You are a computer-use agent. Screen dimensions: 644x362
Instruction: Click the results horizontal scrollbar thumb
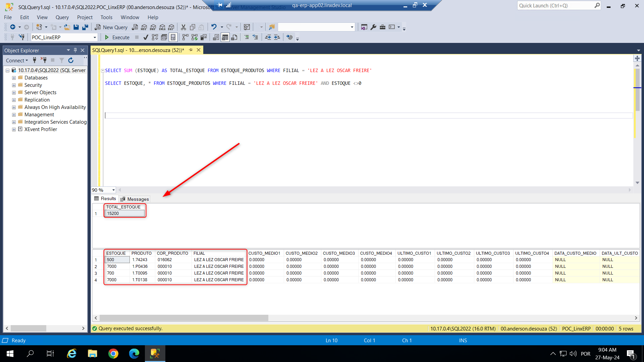(x=184, y=318)
